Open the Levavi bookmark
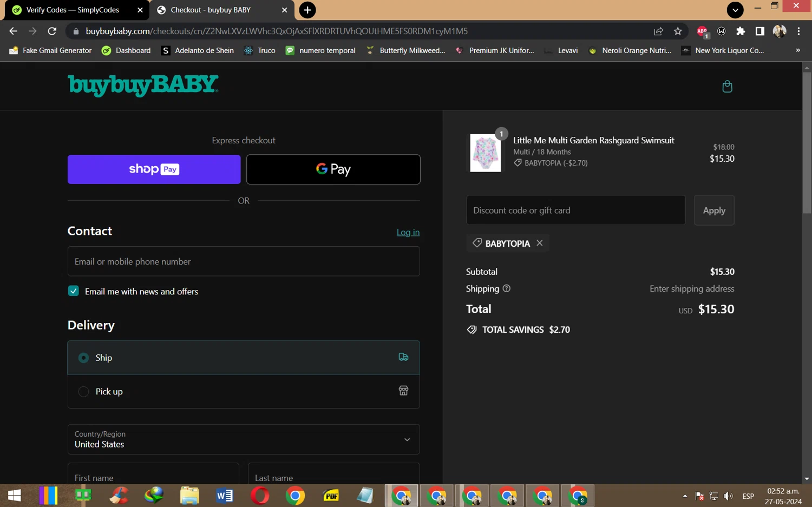Screen dimensions: 812x507 [x=561, y=50]
